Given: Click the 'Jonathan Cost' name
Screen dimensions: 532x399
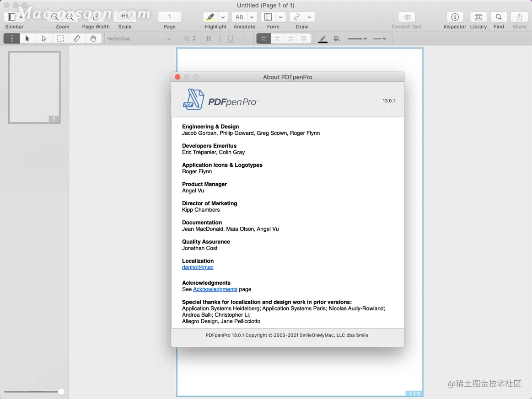Looking at the screenshot, I should pos(199,248).
